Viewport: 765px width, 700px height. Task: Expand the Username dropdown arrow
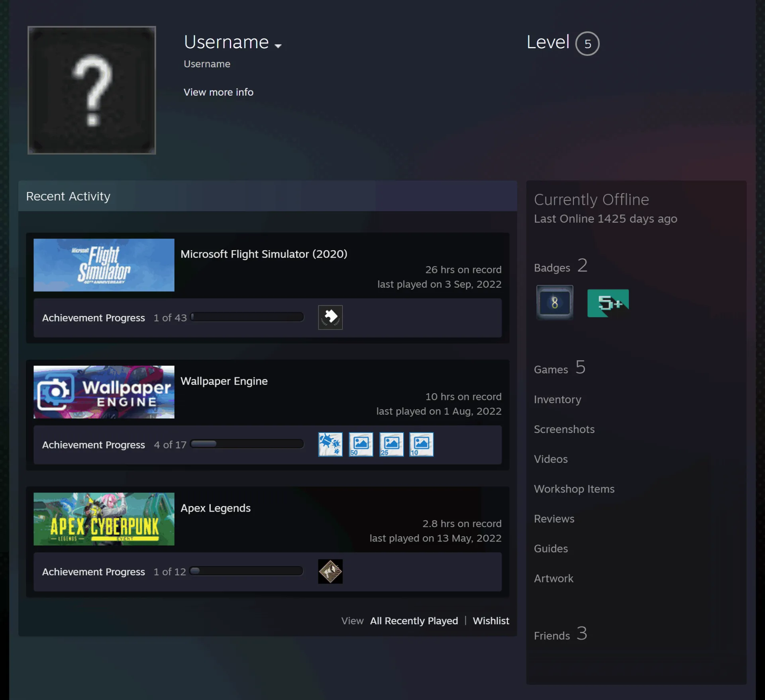tap(278, 46)
